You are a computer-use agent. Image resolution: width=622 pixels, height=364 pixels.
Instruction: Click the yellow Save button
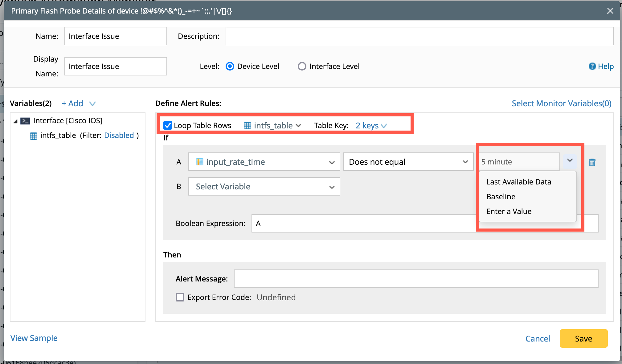point(583,338)
